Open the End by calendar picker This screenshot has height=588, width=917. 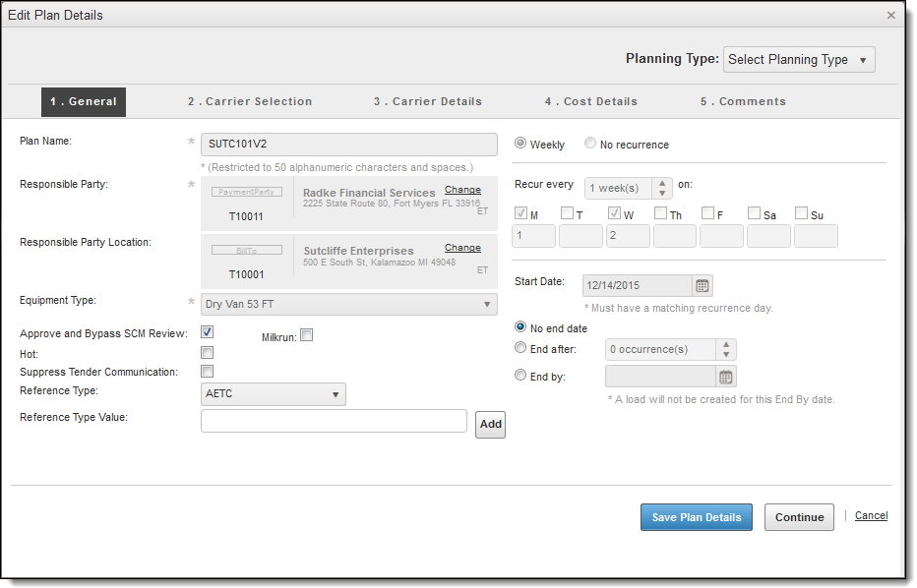[725, 377]
